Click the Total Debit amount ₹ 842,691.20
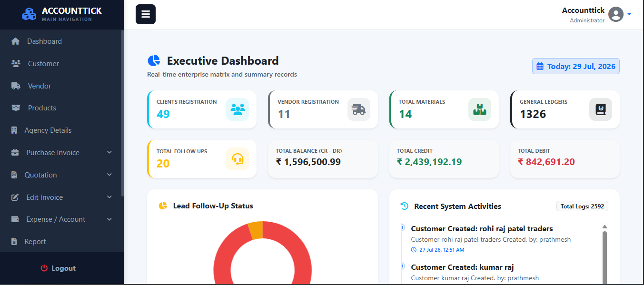Image resolution: width=644 pixels, height=285 pixels. 546,162
